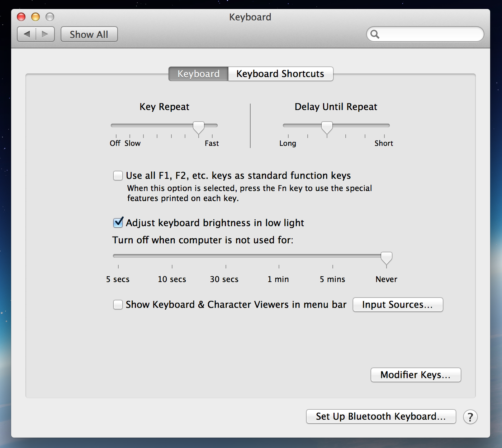Click the '30 secs' timer label
This screenshot has width=502, height=448.
tap(224, 279)
